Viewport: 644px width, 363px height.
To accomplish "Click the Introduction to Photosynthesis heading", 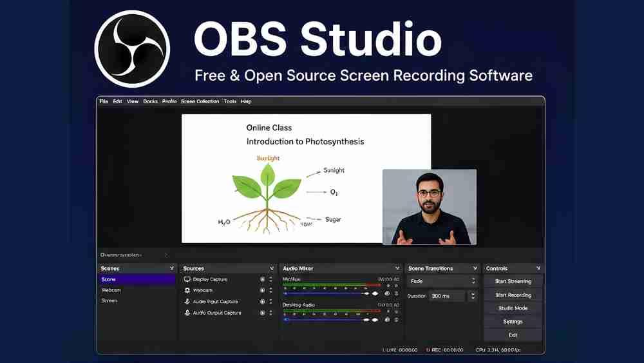I will [x=305, y=141].
